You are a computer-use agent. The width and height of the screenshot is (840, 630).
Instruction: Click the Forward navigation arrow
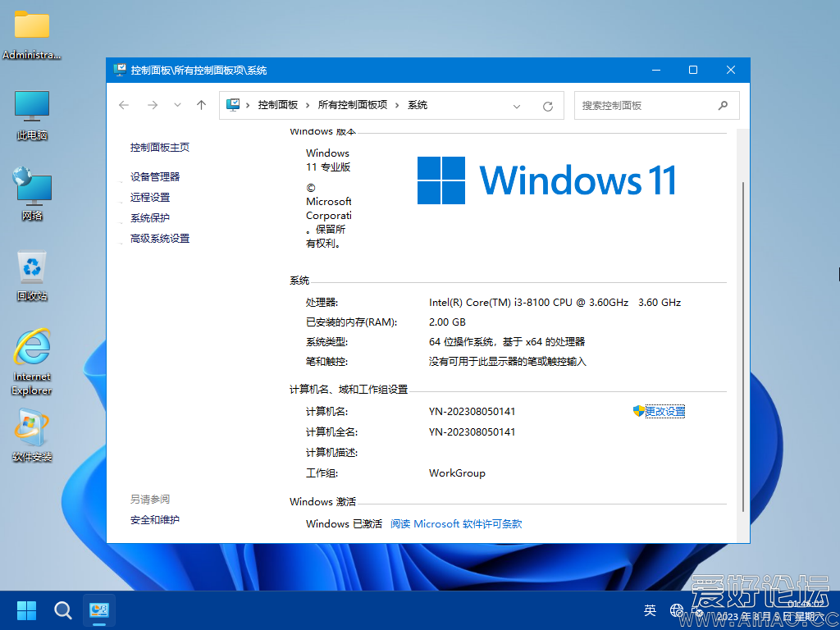pos(152,105)
